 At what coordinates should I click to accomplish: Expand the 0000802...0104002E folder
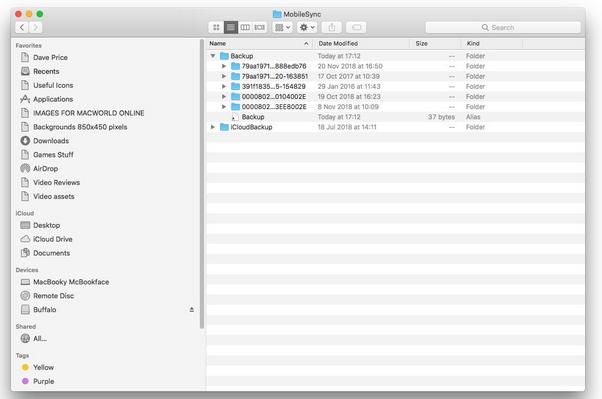pos(224,96)
